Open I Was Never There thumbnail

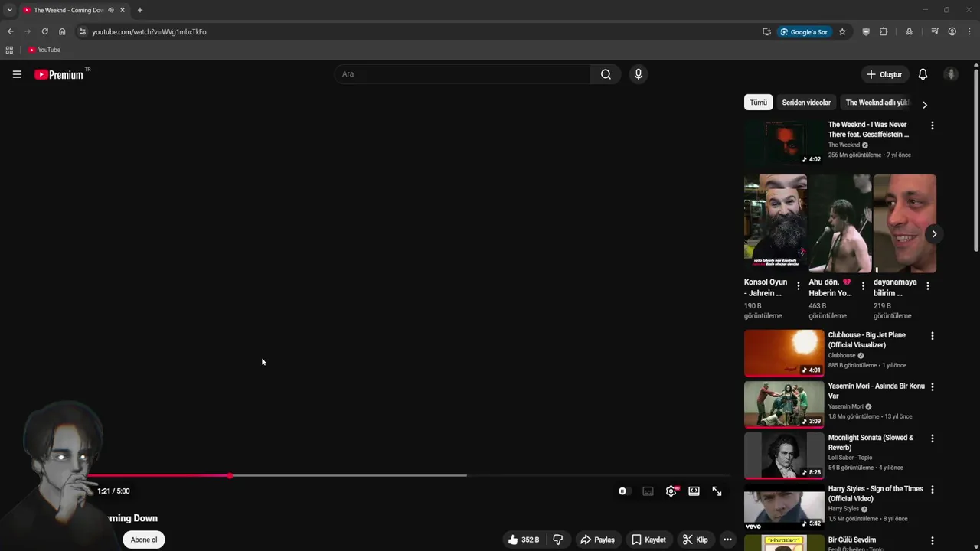pos(784,142)
